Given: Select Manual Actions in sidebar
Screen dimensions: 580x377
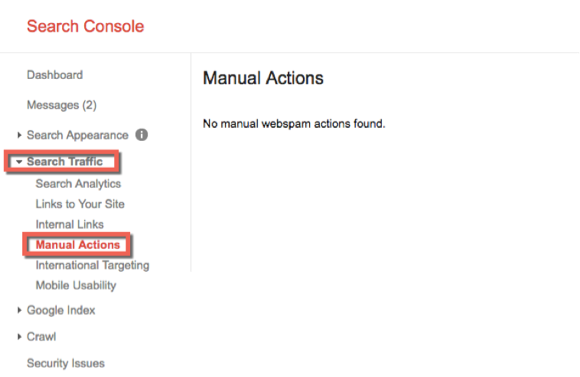Looking at the screenshot, I should tap(78, 245).
